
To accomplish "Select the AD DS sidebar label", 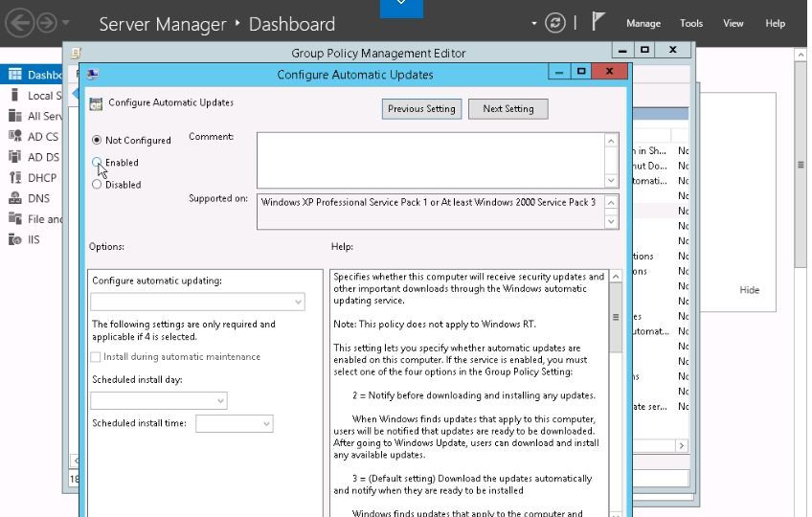I will pos(43,157).
